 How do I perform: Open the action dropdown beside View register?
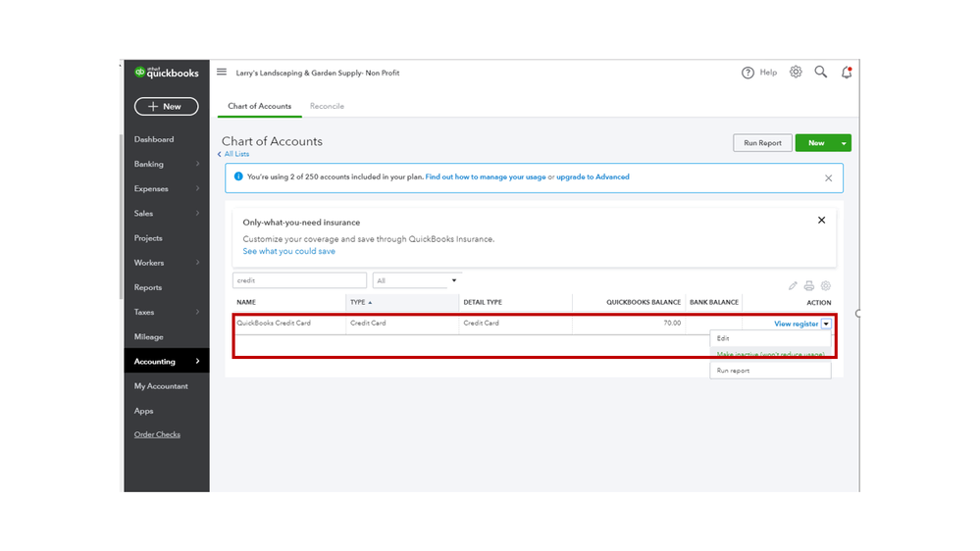[x=827, y=324]
